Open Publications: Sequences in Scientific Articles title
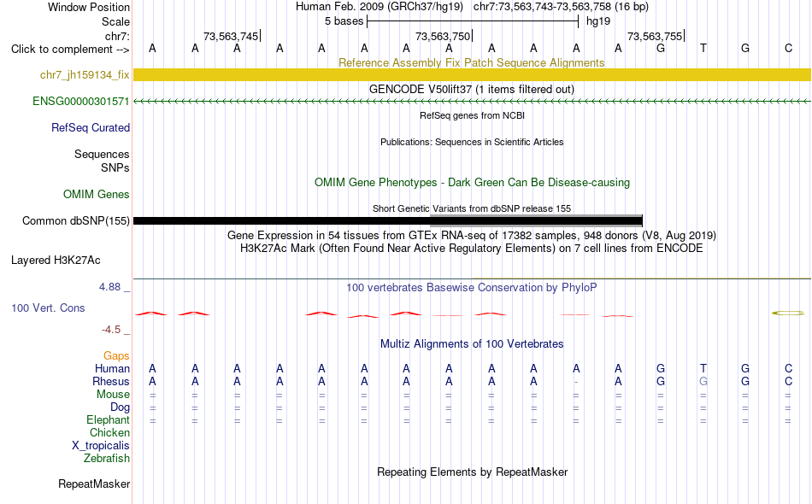The width and height of the screenshot is (812, 504). pyautogui.click(x=472, y=143)
